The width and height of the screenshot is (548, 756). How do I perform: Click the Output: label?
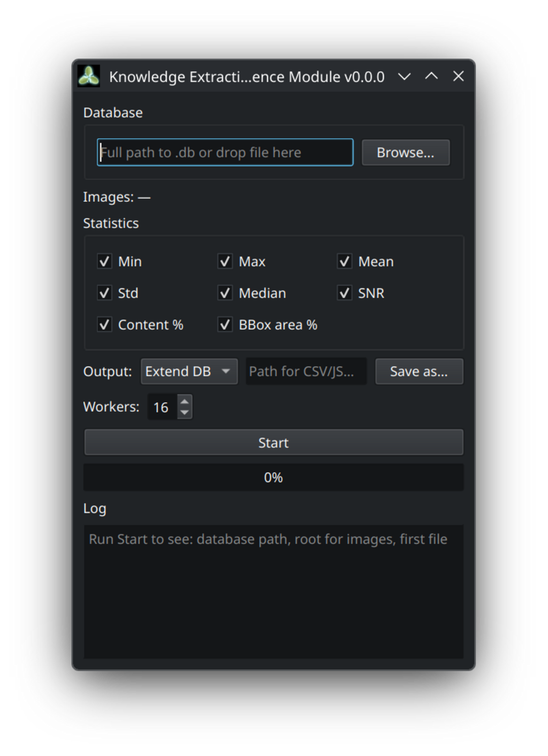108,372
